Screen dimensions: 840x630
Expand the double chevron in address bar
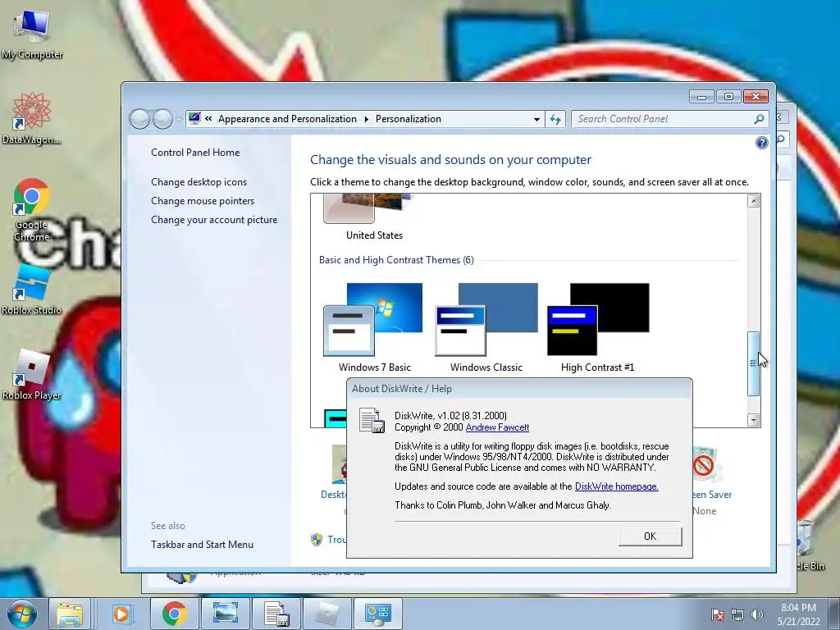click(x=208, y=119)
